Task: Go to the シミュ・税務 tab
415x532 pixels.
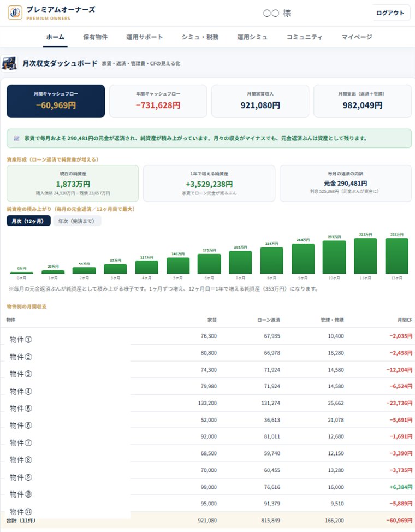Action: click(200, 37)
